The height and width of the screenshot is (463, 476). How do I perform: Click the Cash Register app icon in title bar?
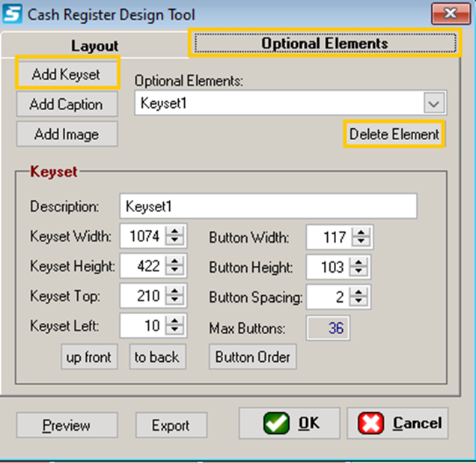pyautogui.click(x=13, y=14)
